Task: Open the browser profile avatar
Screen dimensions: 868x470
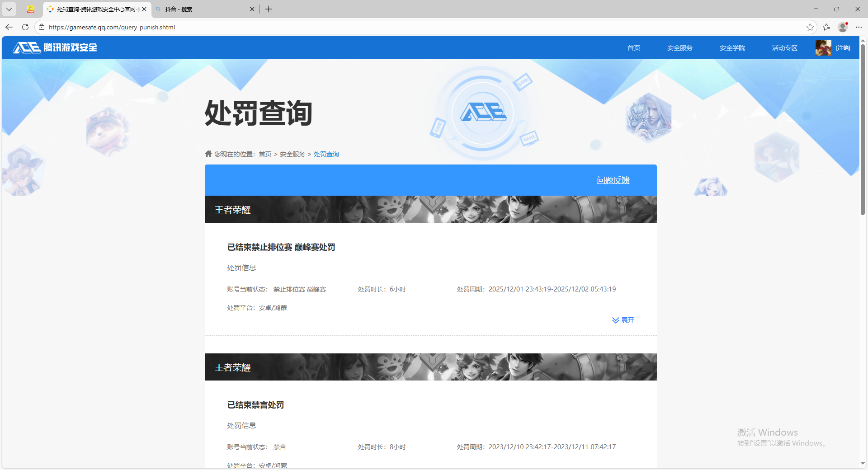Action: 842,27
